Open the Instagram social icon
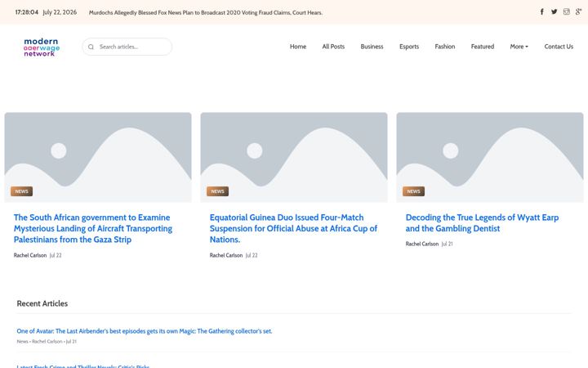 pos(567,11)
